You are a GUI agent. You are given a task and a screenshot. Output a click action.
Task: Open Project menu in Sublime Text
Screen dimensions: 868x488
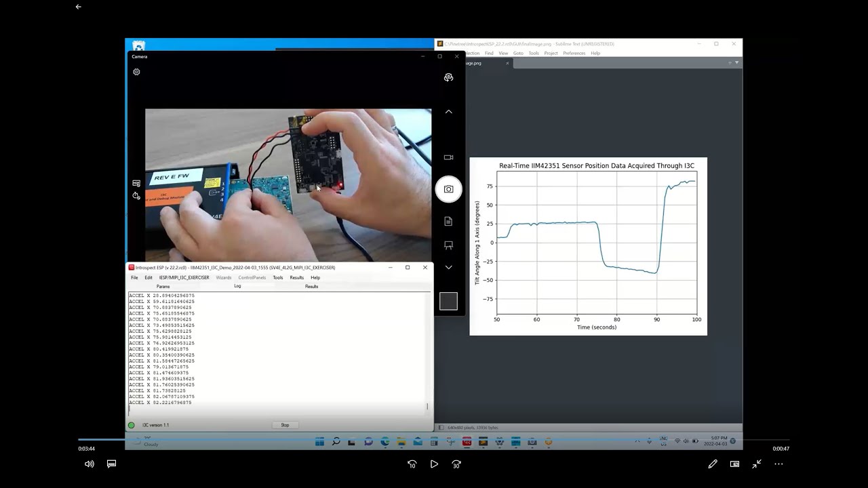[x=551, y=53]
